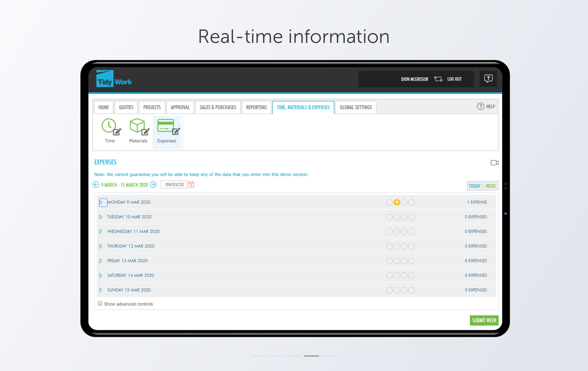Click the Today button

pos(474,186)
